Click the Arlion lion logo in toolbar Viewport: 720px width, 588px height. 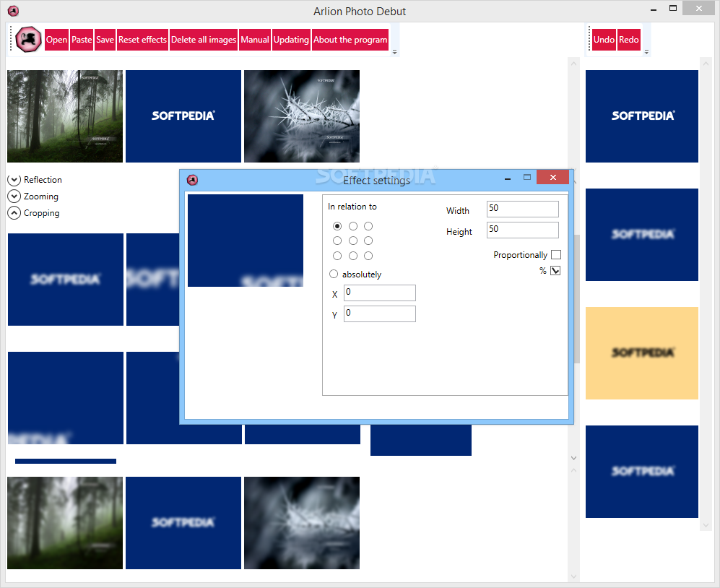click(28, 40)
